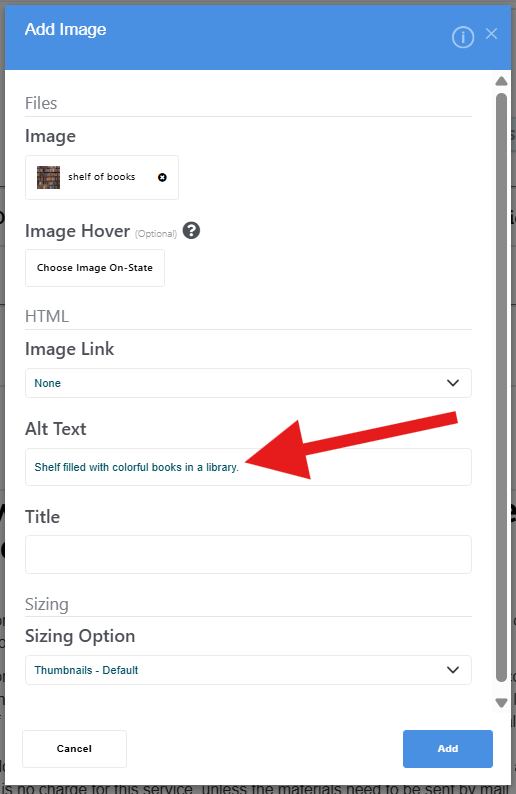The height and width of the screenshot is (794, 516).
Task: Remove the shelf of books image
Action: [x=162, y=177]
